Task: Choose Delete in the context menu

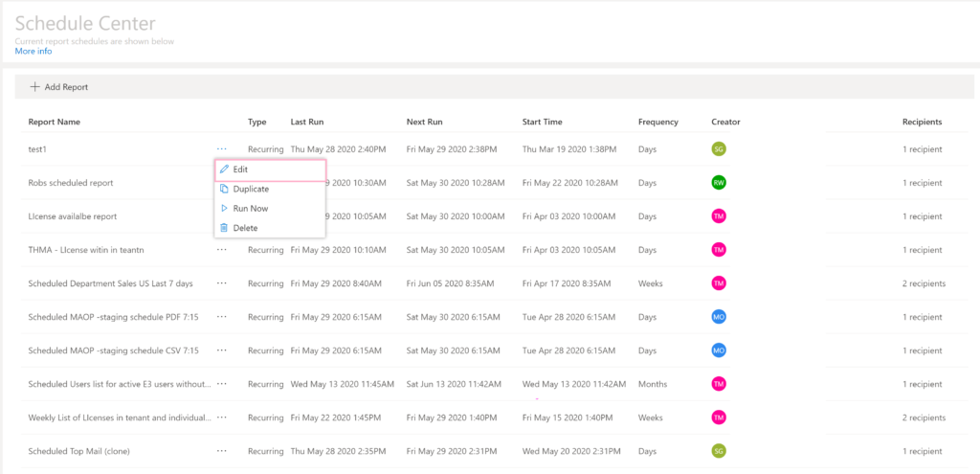Action: [245, 228]
